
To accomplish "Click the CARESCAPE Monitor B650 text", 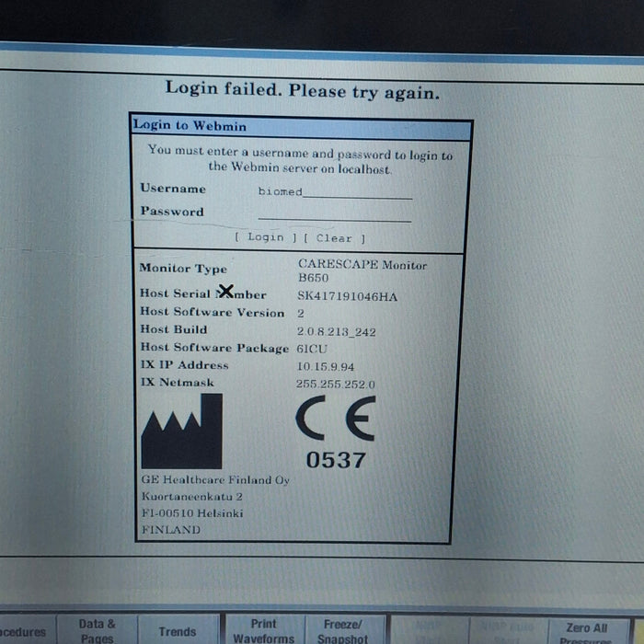I will point(362,270).
